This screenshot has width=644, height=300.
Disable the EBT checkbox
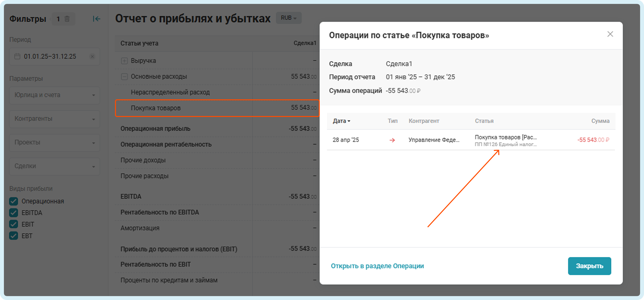[13, 236]
